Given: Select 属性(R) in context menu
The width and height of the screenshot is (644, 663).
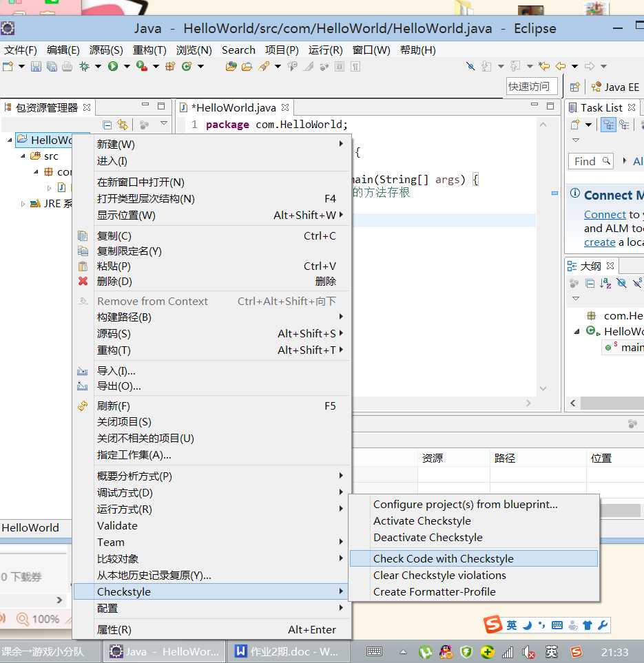Looking at the screenshot, I should (x=211, y=629).
